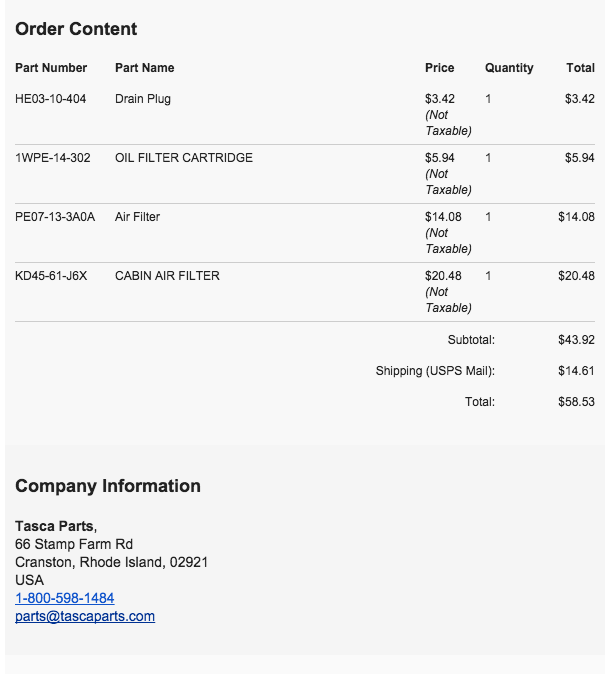The image size is (613, 674).
Task: Click the Part Number column header
Action: click(51, 68)
